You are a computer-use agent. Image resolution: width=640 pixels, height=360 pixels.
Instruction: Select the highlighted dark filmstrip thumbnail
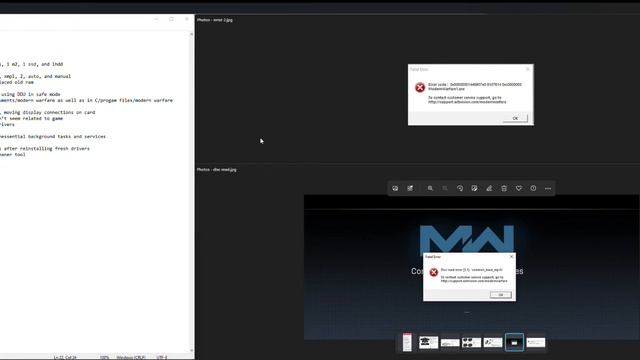[x=514, y=342]
